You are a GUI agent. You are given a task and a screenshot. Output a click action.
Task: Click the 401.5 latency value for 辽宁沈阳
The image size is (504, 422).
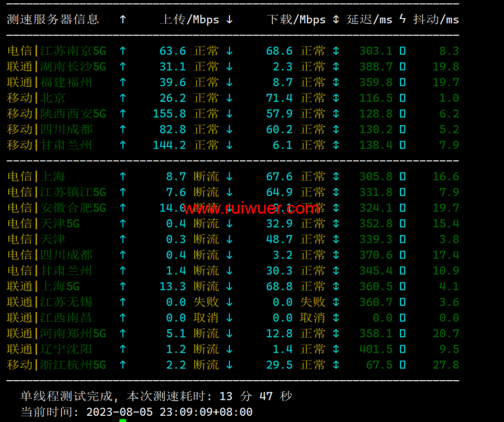click(375, 349)
